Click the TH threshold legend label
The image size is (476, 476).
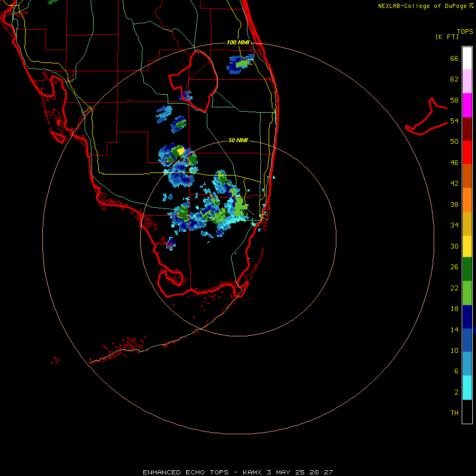(454, 413)
